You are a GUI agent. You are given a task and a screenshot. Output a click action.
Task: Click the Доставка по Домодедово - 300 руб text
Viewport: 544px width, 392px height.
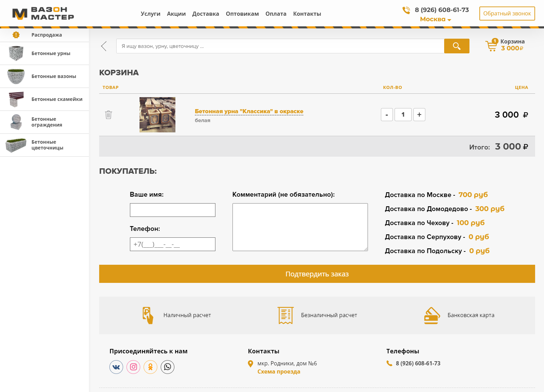pos(445,209)
